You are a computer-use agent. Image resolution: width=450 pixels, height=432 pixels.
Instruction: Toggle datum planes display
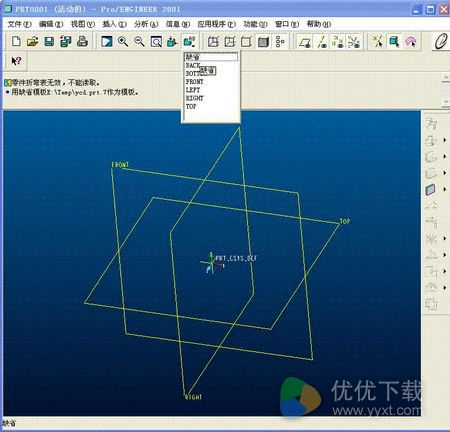305,42
